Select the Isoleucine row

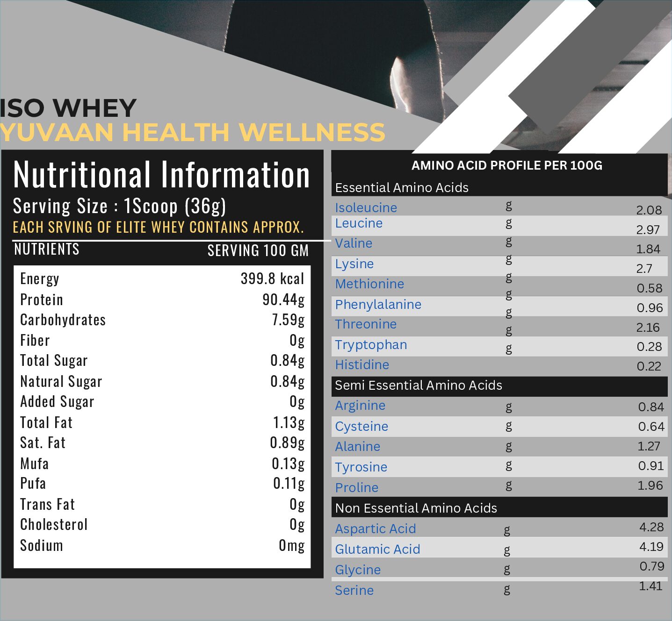(499, 207)
